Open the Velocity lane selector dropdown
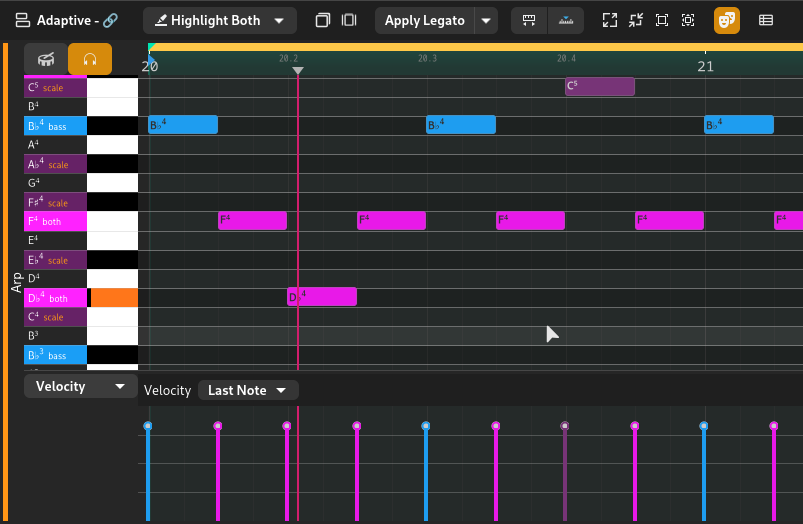 pyautogui.click(x=80, y=387)
